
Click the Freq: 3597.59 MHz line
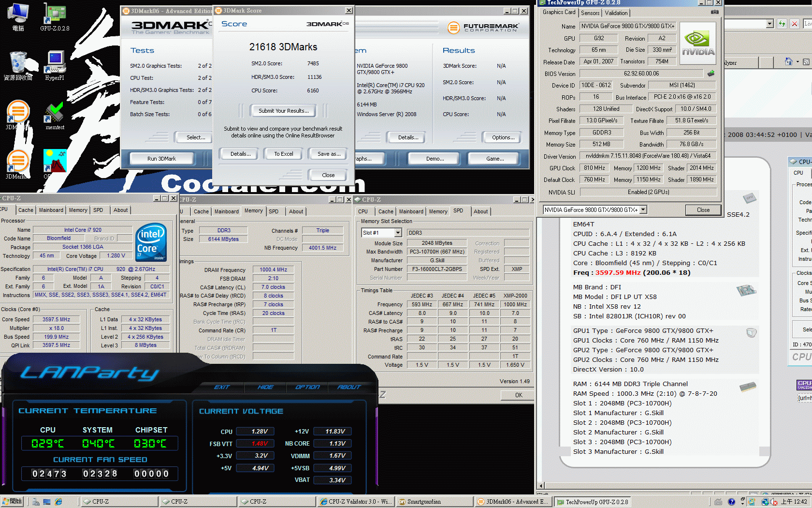click(x=632, y=273)
